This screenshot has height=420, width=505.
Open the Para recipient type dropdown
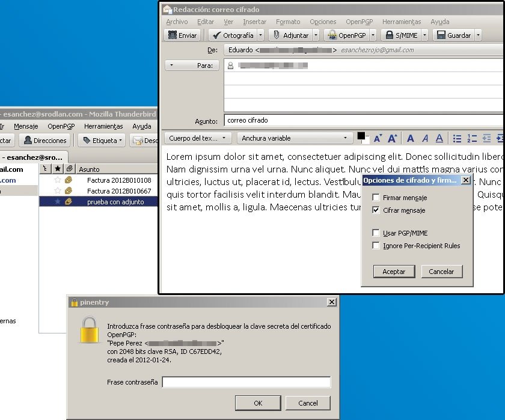[x=192, y=65]
